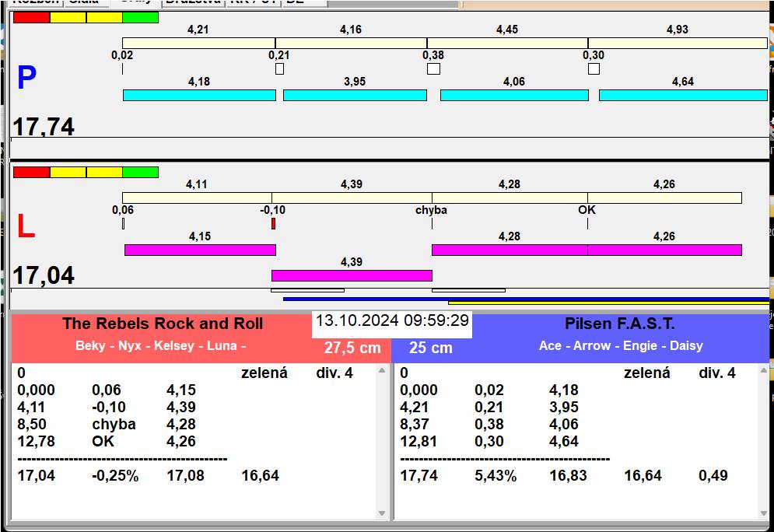This screenshot has height=532, width=774.
Task: Click div. 4 in the Pilsen results panel
Action: (717, 373)
